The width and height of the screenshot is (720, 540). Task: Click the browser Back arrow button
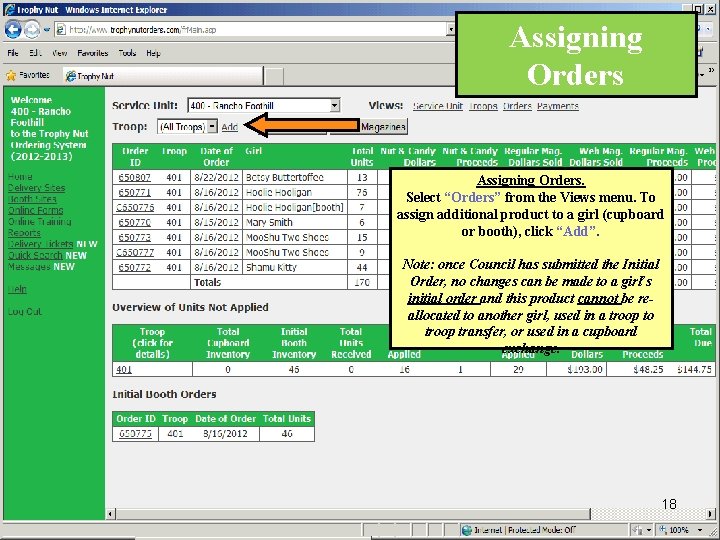point(13,30)
